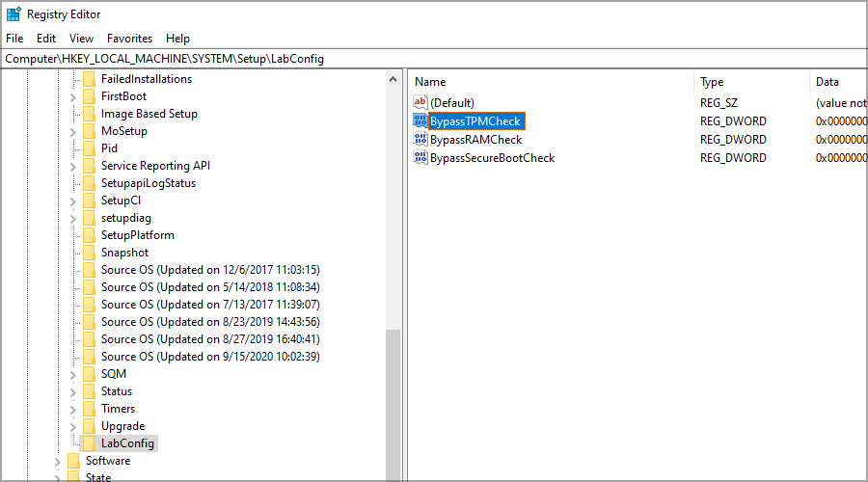Click the (Default) string value icon
Image resolution: width=868 pixels, height=482 pixels.
point(420,103)
